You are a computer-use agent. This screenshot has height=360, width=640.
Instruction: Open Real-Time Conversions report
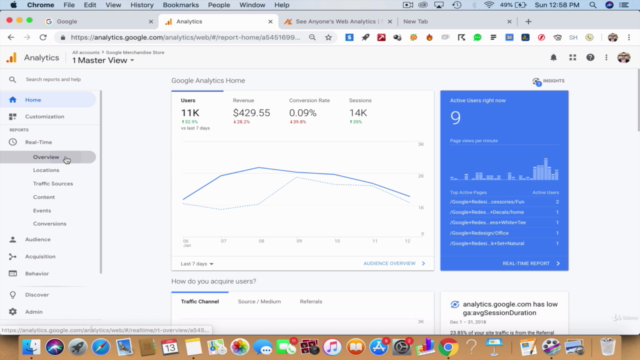tap(49, 224)
